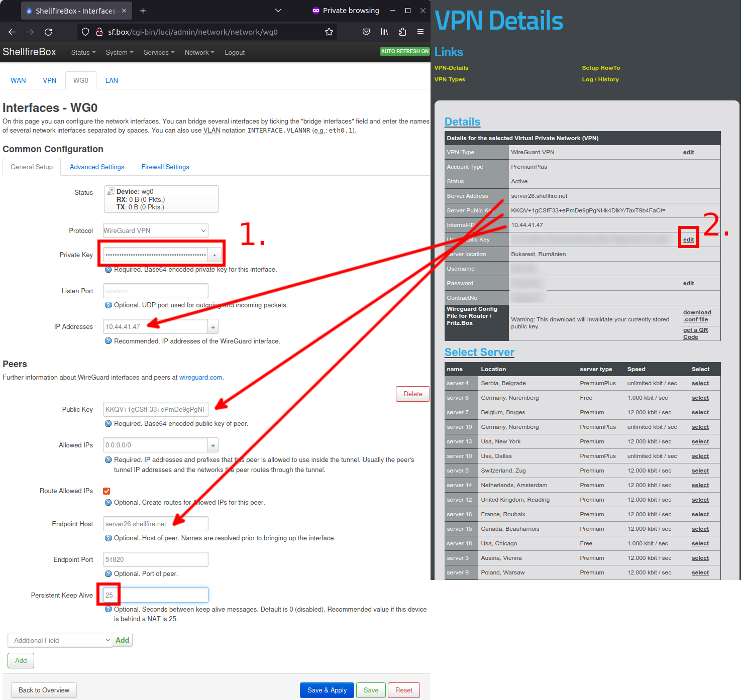Select server 13 Usa, New York

tap(700, 441)
